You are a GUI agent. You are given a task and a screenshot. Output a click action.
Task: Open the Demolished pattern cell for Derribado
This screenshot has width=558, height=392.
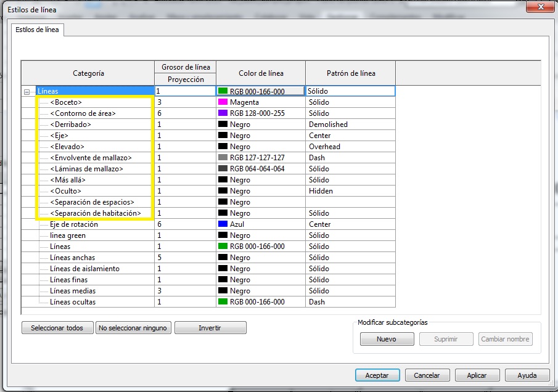coord(350,125)
